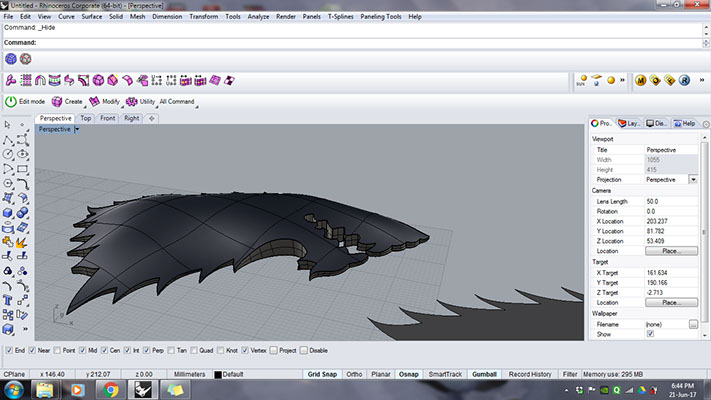The height and width of the screenshot is (400, 711).
Task: Open the T-Splines menu
Action: click(341, 16)
